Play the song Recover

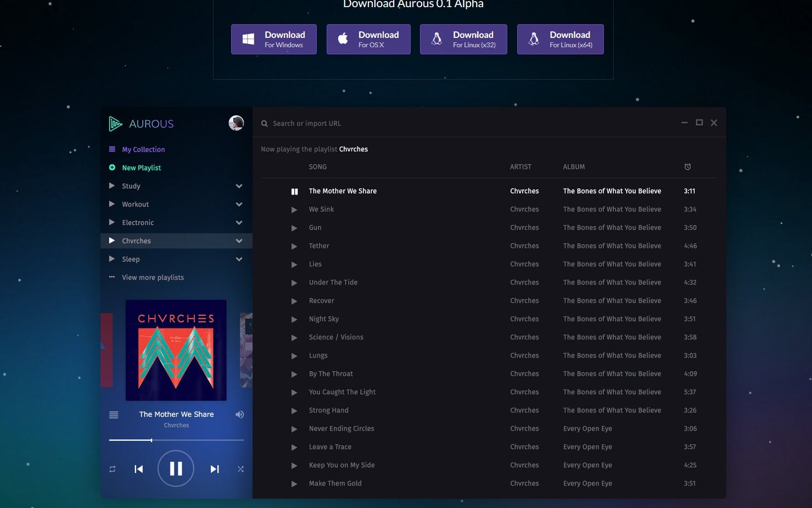tap(294, 301)
